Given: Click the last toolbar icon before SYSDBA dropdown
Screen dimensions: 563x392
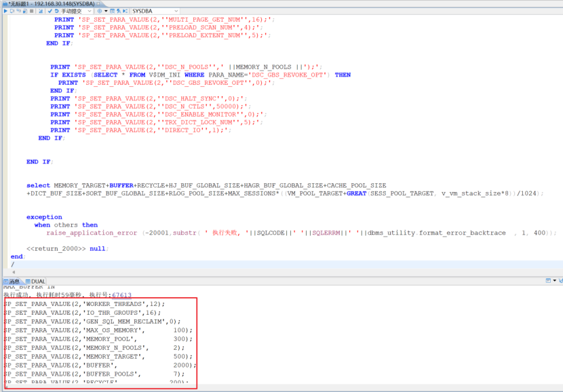Looking at the screenshot, I should [x=125, y=11].
